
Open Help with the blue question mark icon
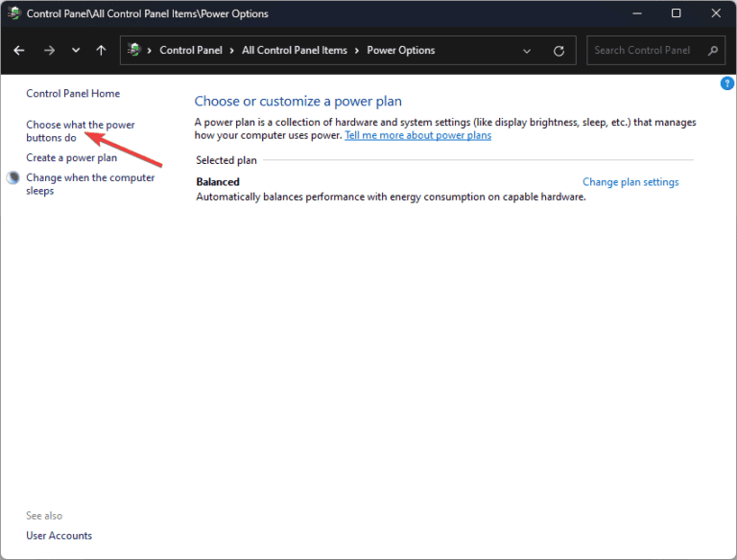point(726,84)
